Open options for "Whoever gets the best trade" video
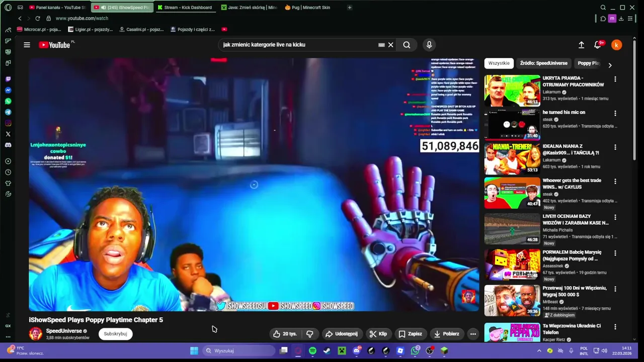This screenshot has width=644, height=362. (x=615, y=182)
